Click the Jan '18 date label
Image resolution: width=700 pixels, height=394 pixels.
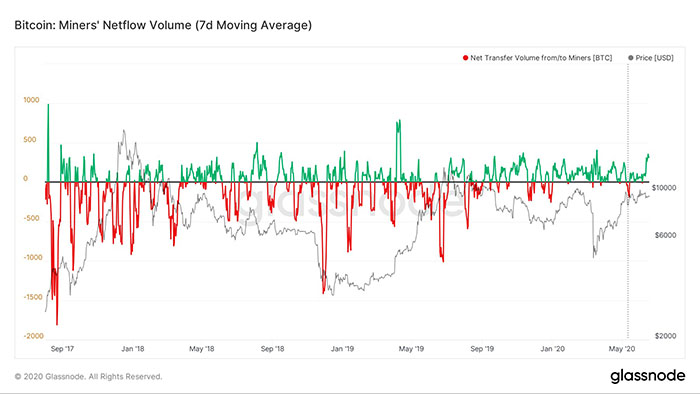click(x=133, y=349)
